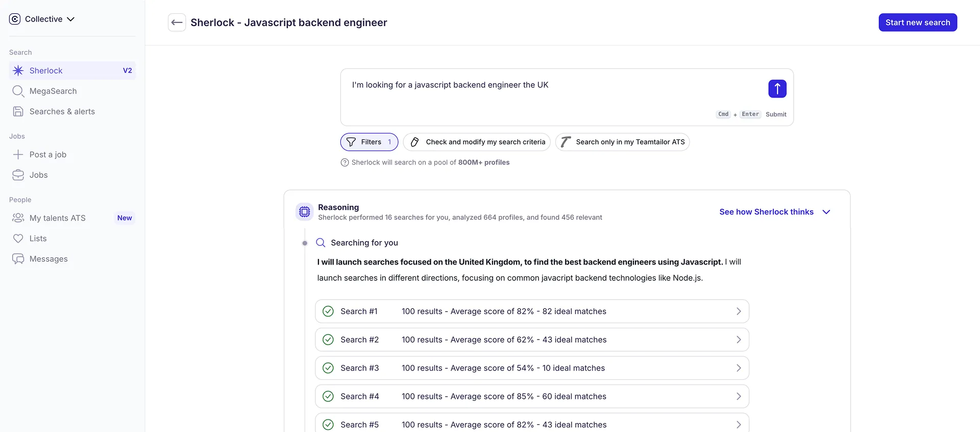Click the green check icon of Search #4
The height and width of the screenshot is (432, 980).
328,396
